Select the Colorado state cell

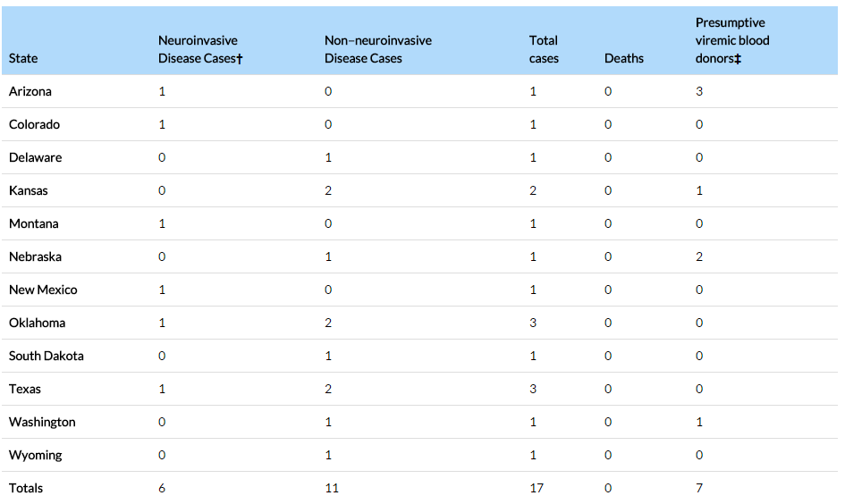[x=35, y=124]
